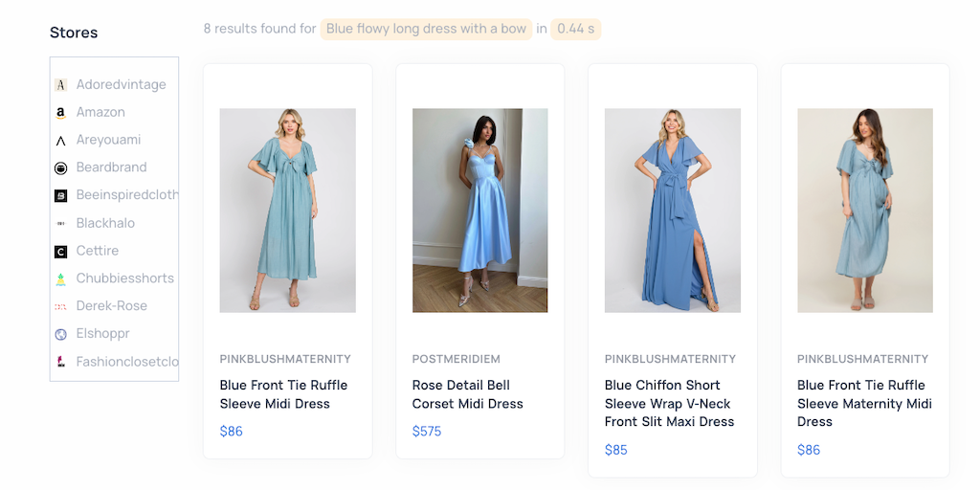Click the Adoredvintage store logo icon
This screenshot has height=490, width=980.
(60, 85)
